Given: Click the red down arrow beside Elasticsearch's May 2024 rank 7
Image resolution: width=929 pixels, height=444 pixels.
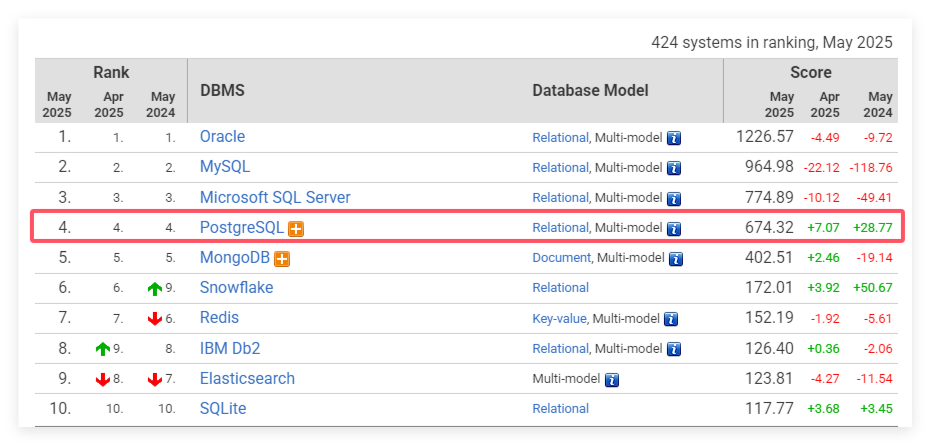Looking at the screenshot, I should 155,379.
